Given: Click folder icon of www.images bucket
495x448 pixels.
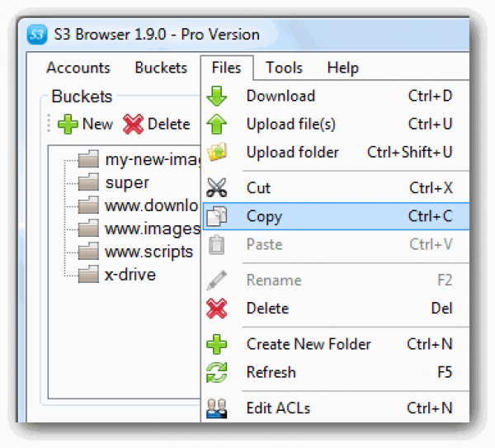Looking at the screenshot, I should (x=88, y=228).
